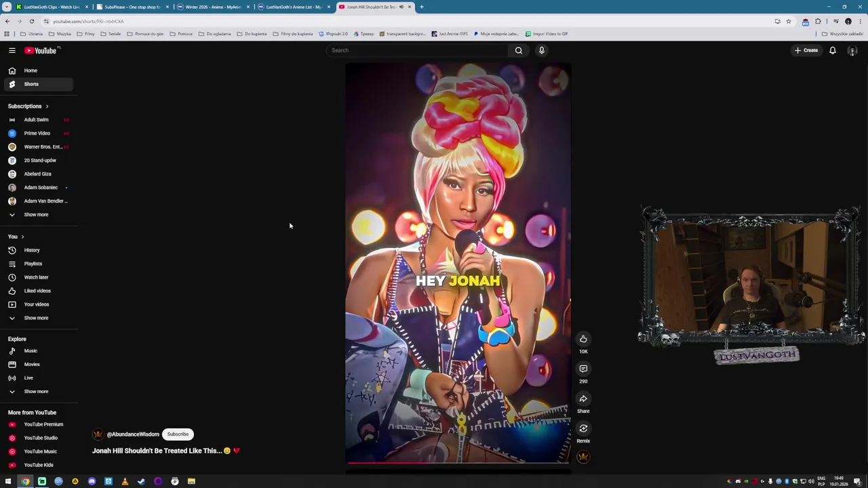Viewport: 868px width, 488px height.
Task: Mute the YouTube tab audio icon
Action: click(x=401, y=7)
